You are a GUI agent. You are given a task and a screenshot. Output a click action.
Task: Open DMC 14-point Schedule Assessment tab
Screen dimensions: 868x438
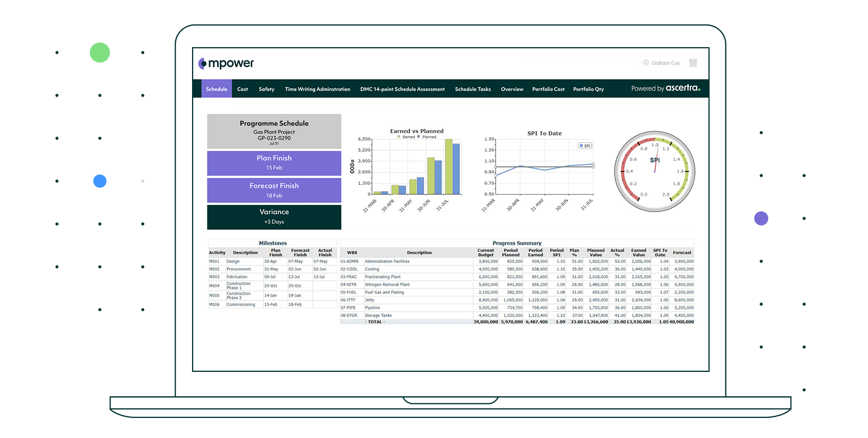click(402, 89)
